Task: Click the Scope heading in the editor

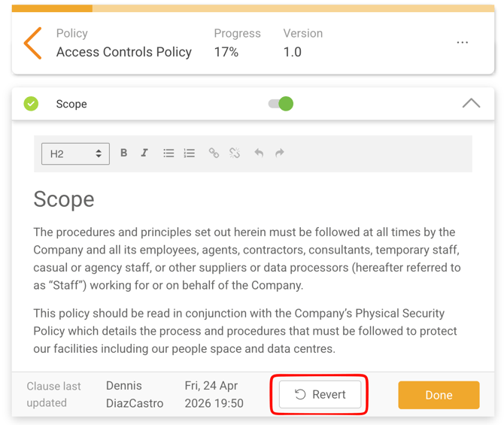Action: [64, 199]
